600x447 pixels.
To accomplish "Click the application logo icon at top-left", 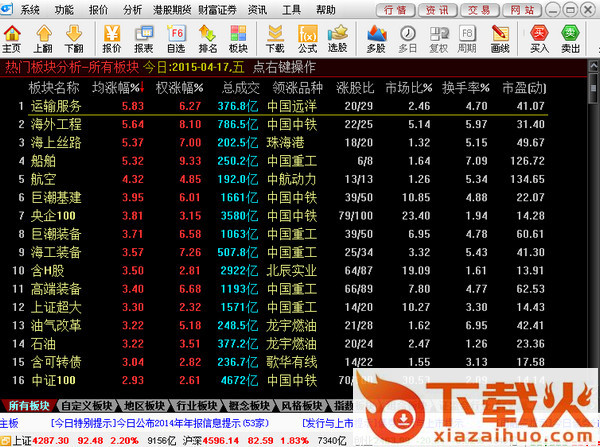I will [x=7, y=10].
